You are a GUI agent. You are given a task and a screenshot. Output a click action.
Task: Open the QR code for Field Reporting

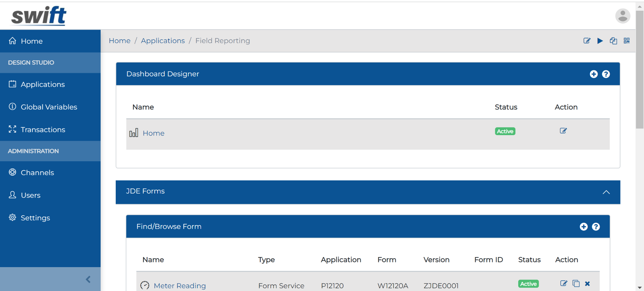point(627,41)
